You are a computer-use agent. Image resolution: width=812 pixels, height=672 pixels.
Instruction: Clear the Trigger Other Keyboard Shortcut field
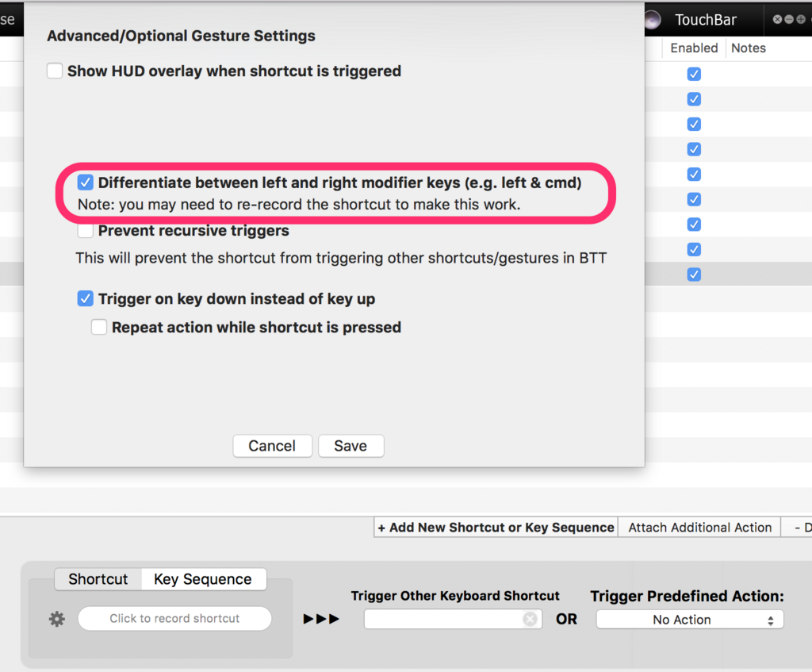530,619
